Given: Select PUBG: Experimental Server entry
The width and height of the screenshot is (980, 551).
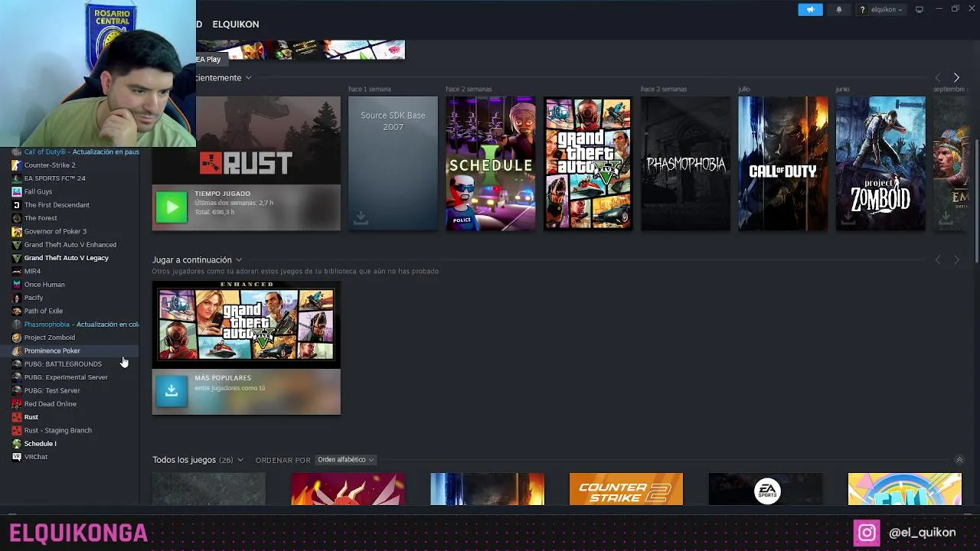Looking at the screenshot, I should (x=66, y=377).
